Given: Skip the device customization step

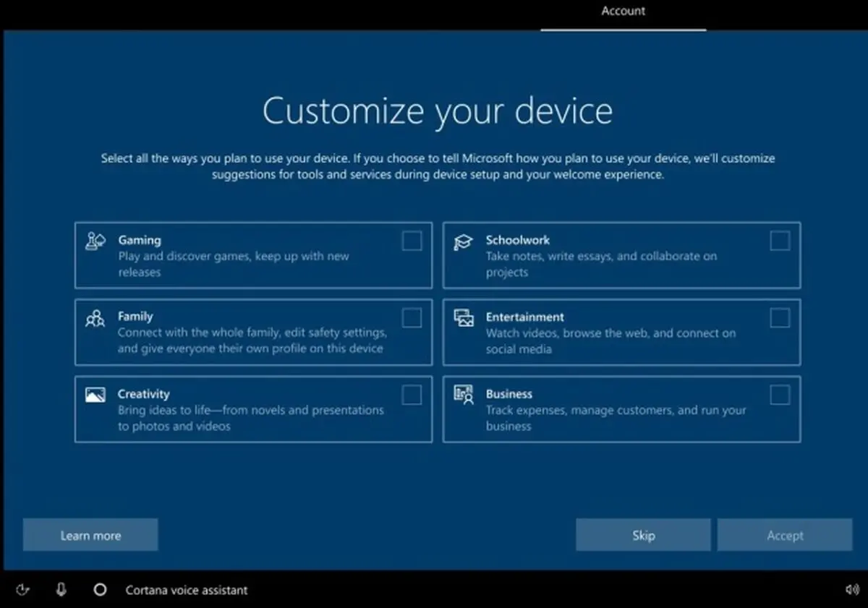Looking at the screenshot, I should pyautogui.click(x=643, y=535).
